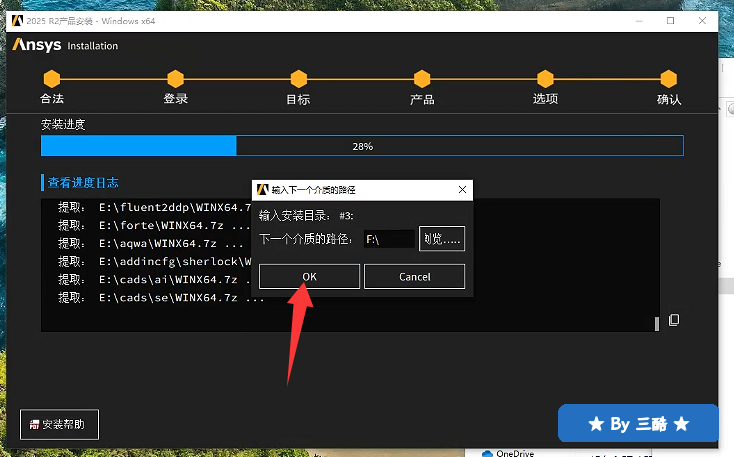Close the next media path dialog
The height and width of the screenshot is (457, 734).
[x=462, y=190]
